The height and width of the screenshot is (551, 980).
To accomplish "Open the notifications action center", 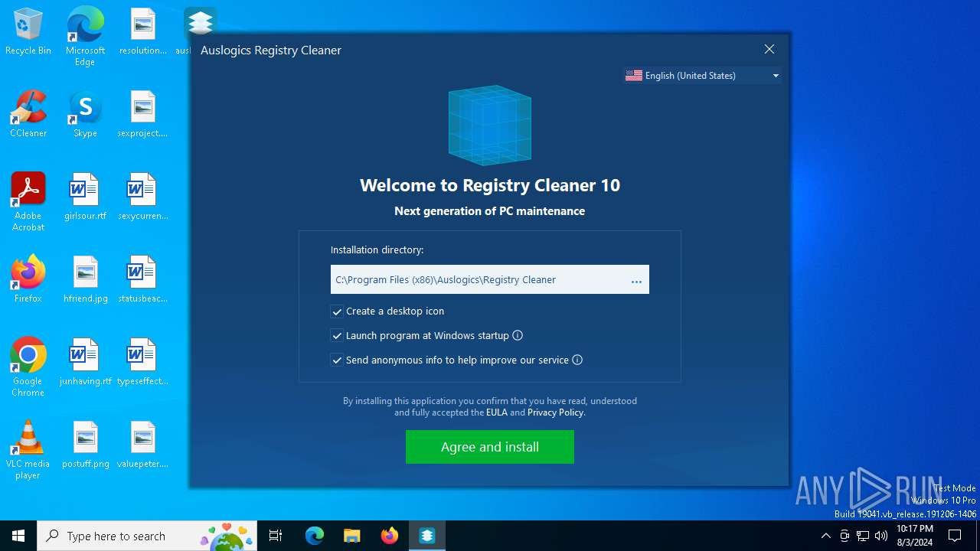I will click(955, 536).
